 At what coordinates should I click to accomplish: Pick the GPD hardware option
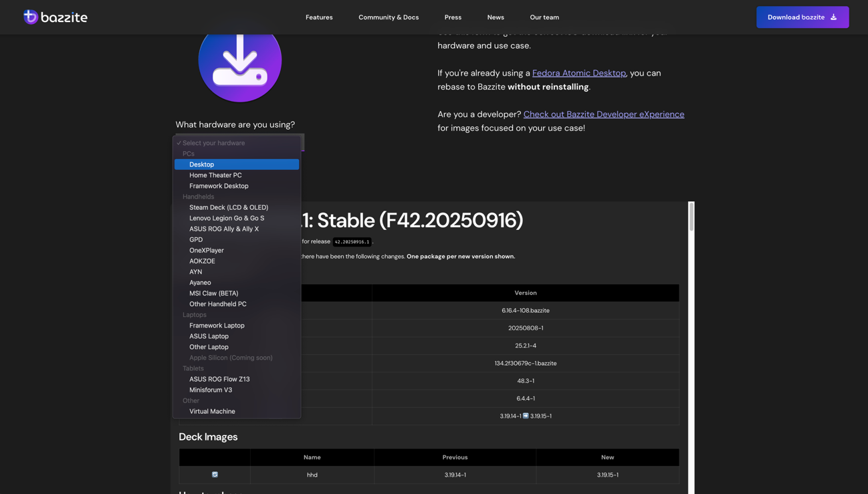click(237, 239)
